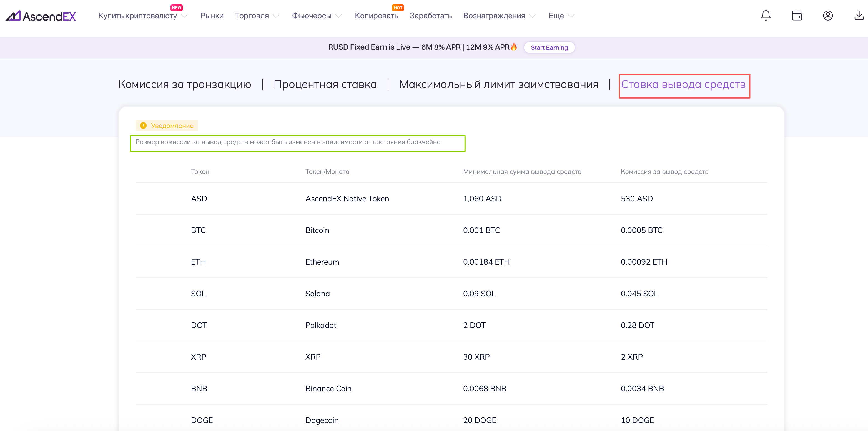Open the Вознаграждения dropdown

pyautogui.click(x=532, y=16)
